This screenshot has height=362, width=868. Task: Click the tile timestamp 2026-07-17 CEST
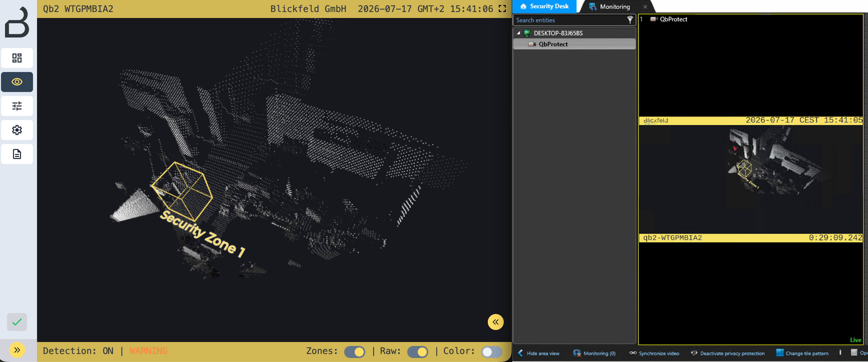click(804, 120)
